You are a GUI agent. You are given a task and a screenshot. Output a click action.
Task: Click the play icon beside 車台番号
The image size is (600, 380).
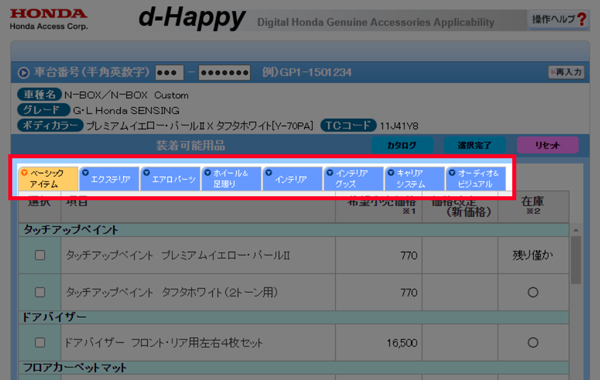pos(23,72)
